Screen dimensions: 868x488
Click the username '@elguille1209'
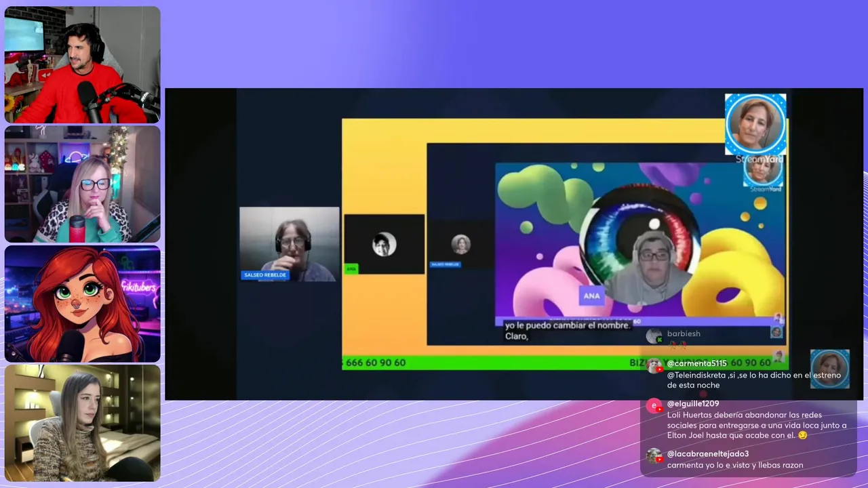(693, 404)
